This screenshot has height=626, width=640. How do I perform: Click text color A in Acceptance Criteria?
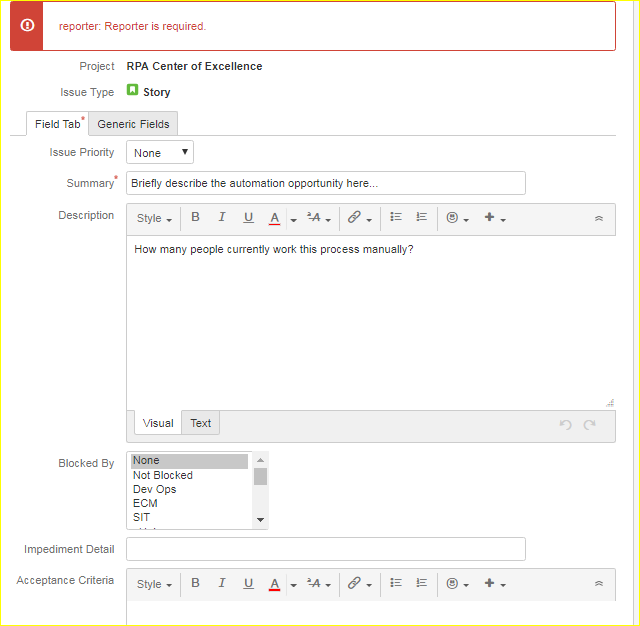tap(275, 584)
